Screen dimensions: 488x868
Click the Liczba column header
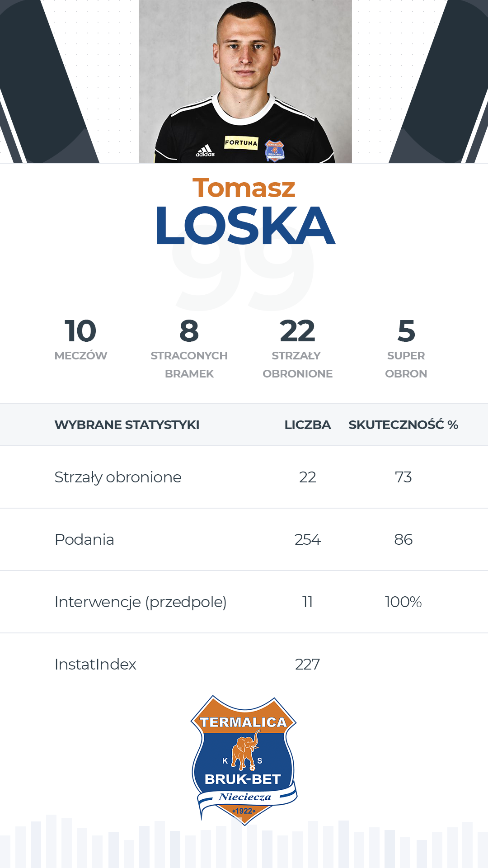[308, 425]
